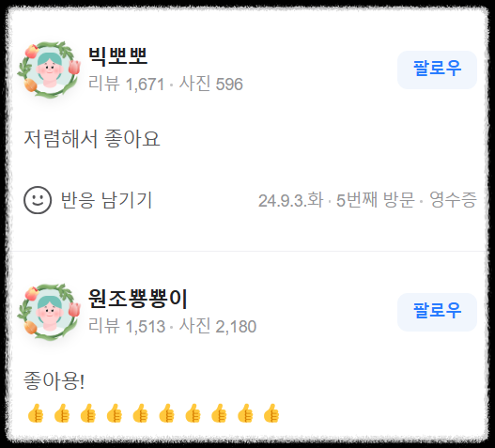Click the smiley reaction icon
The width and height of the screenshot is (495, 448).
(38, 200)
